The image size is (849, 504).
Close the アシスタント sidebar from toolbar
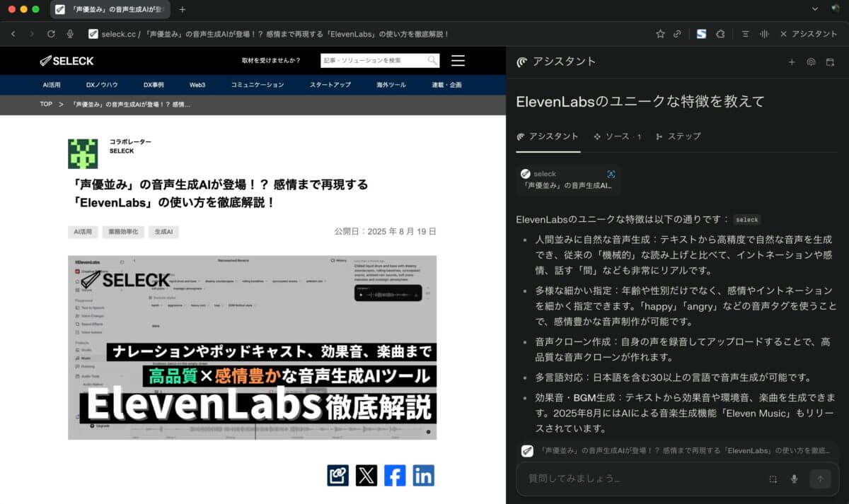[808, 34]
